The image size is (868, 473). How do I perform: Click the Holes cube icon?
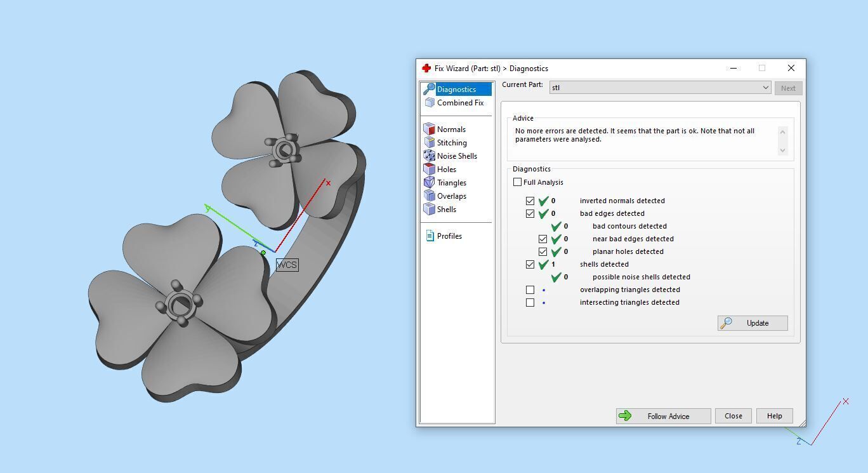tap(430, 169)
